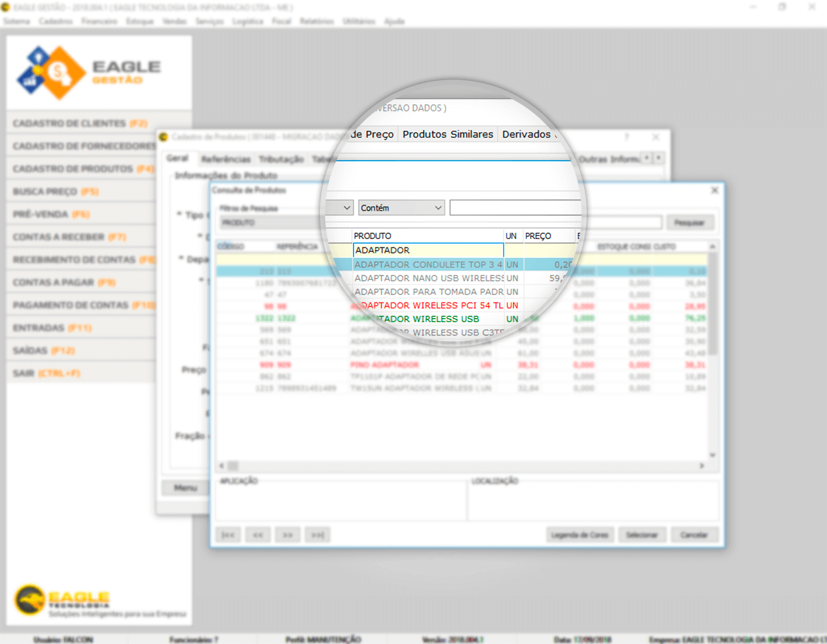This screenshot has height=644, width=827.
Task: Switch to Tributação tab in Cadastro de Produtos
Action: point(281,159)
